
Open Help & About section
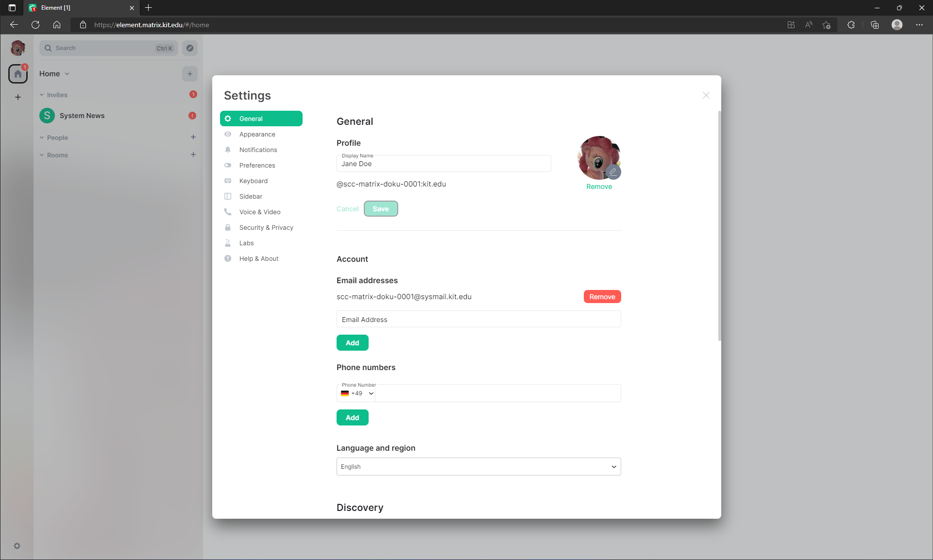tap(258, 258)
